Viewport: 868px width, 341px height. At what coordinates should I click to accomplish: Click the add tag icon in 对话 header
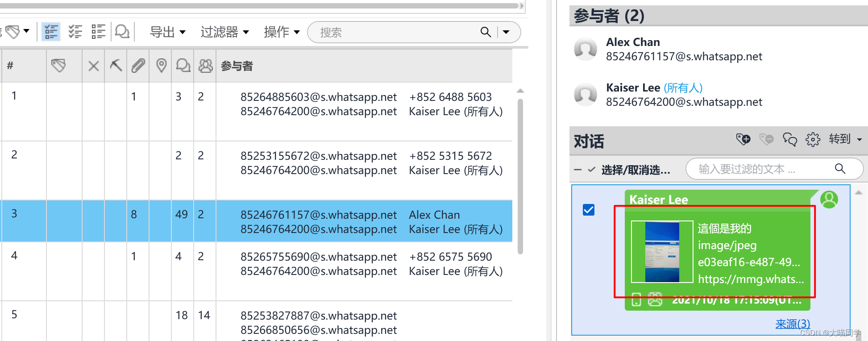click(743, 139)
